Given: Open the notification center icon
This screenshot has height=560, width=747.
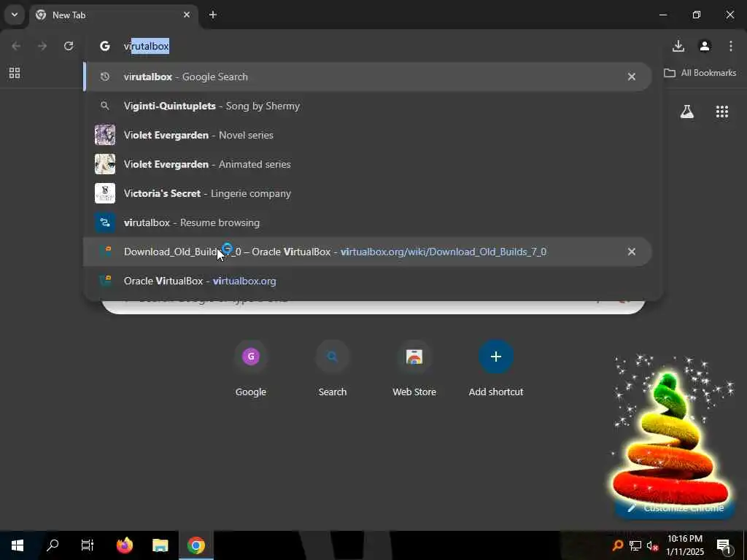Looking at the screenshot, I should pyautogui.click(x=724, y=545).
